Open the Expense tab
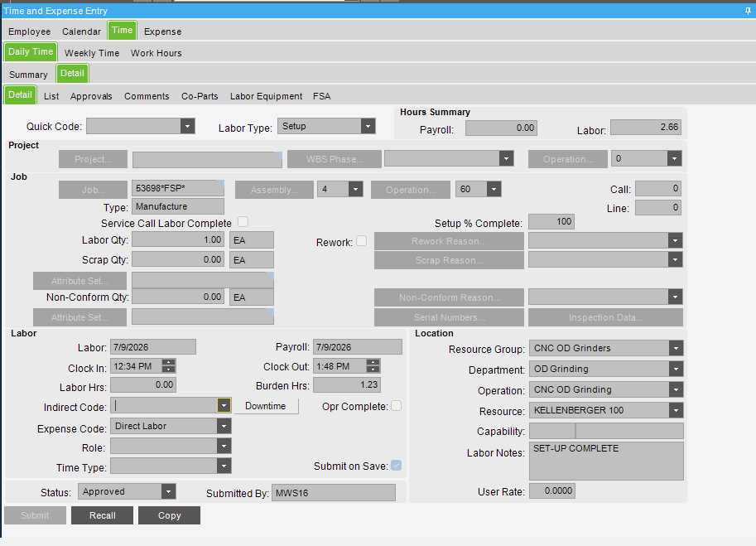 [162, 31]
